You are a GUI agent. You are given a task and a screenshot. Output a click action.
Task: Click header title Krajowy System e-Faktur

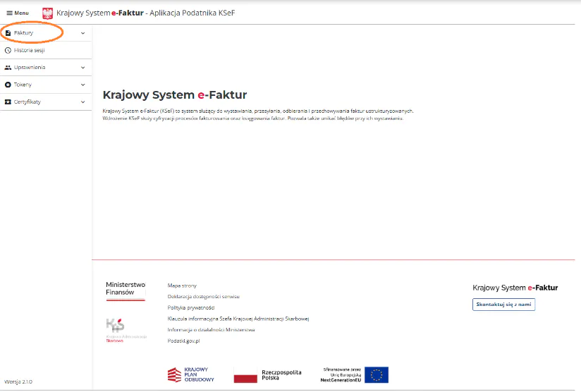(x=146, y=13)
